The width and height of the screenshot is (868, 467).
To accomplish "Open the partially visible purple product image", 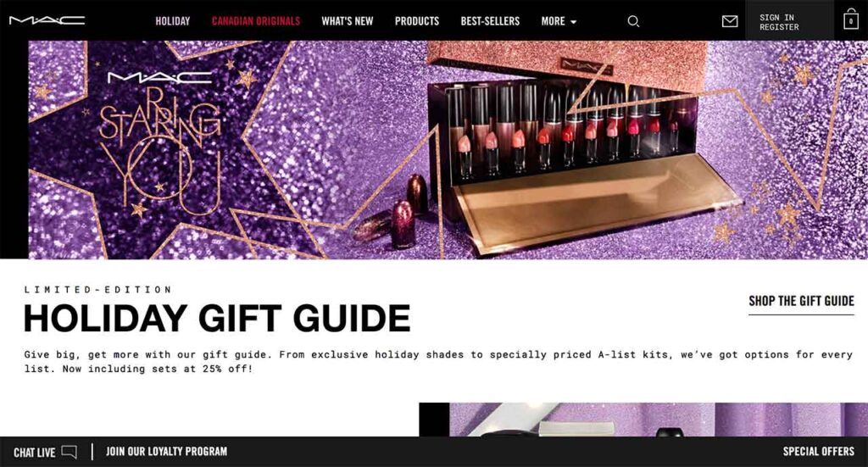I will click(643, 420).
